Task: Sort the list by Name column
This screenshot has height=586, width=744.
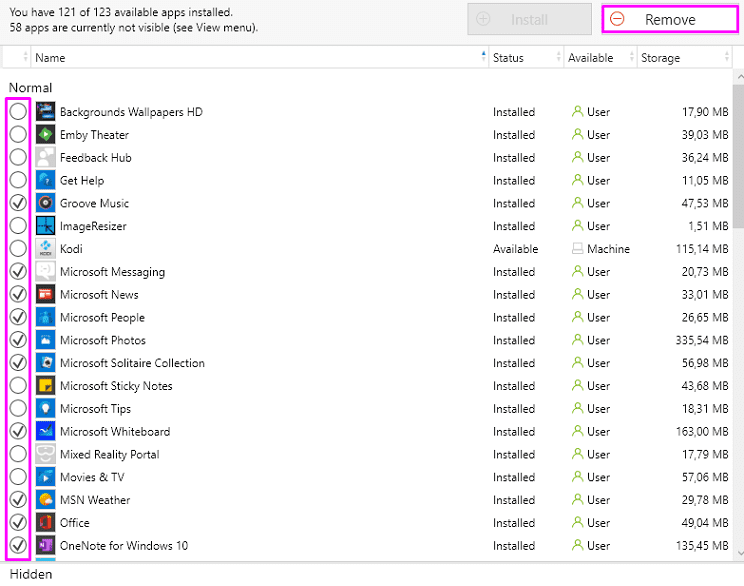Action: point(260,57)
